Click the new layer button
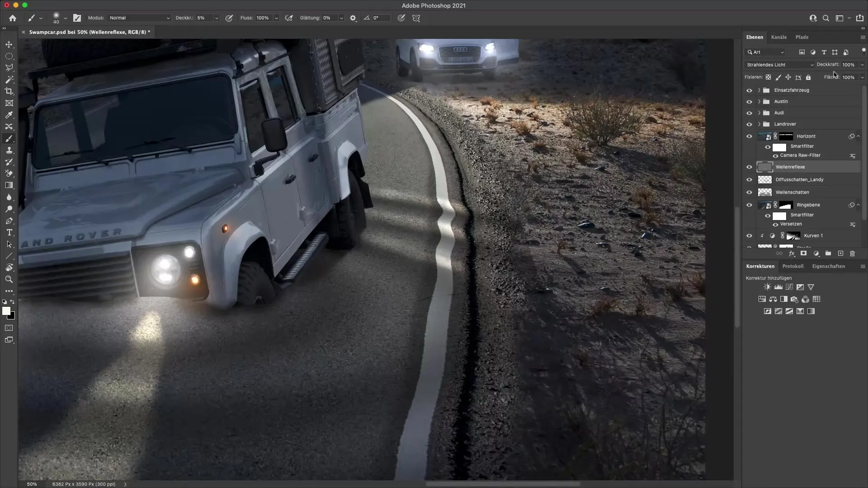This screenshot has width=868, height=488. pyautogui.click(x=840, y=253)
